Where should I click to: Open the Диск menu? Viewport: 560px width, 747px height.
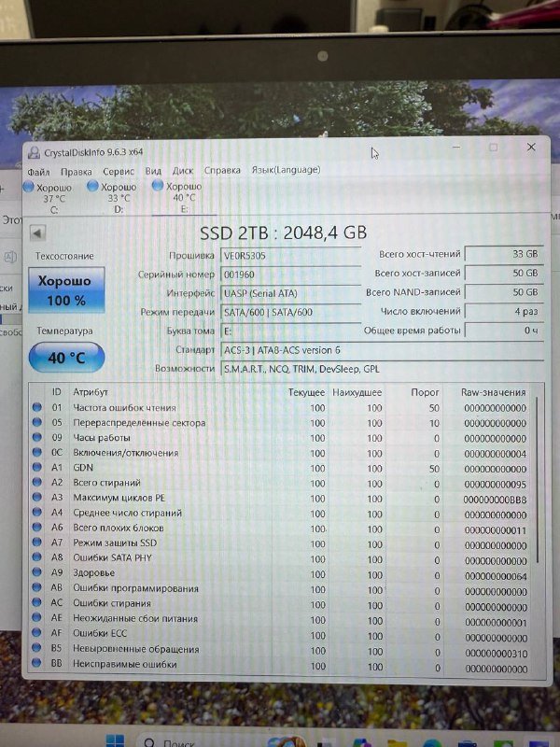click(183, 171)
